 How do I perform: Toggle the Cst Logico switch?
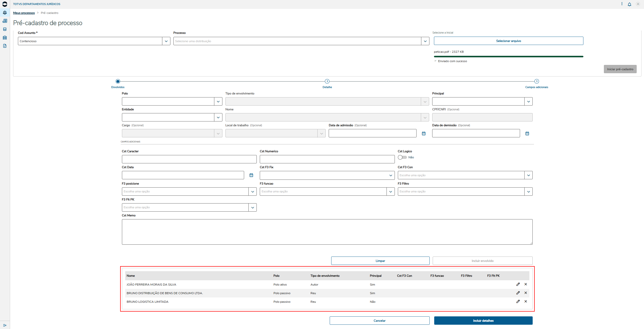point(402,157)
